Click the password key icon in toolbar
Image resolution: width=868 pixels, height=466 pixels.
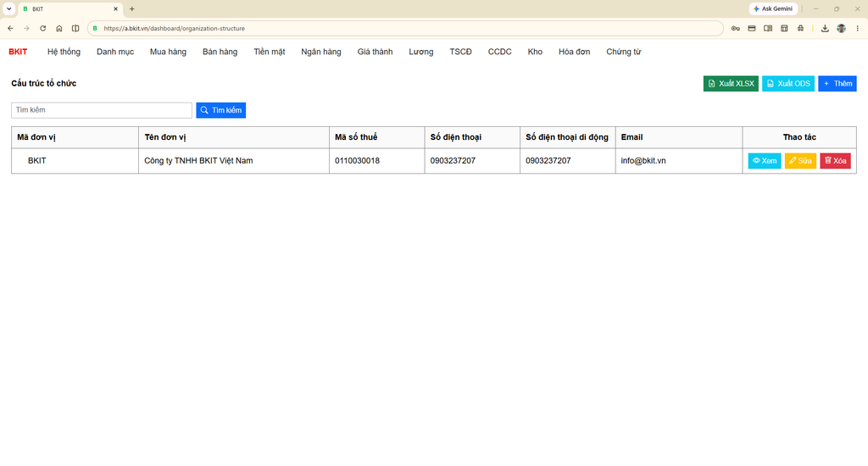click(x=735, y=28)
